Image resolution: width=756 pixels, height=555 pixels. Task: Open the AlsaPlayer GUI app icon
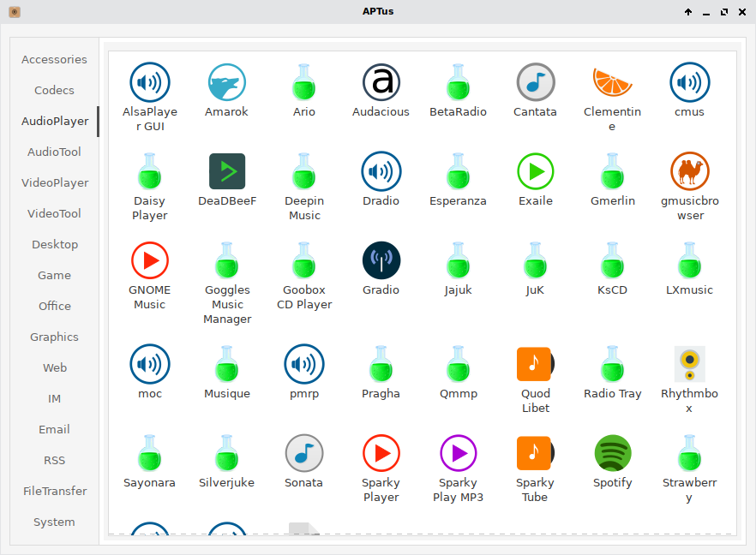point(149,82)
